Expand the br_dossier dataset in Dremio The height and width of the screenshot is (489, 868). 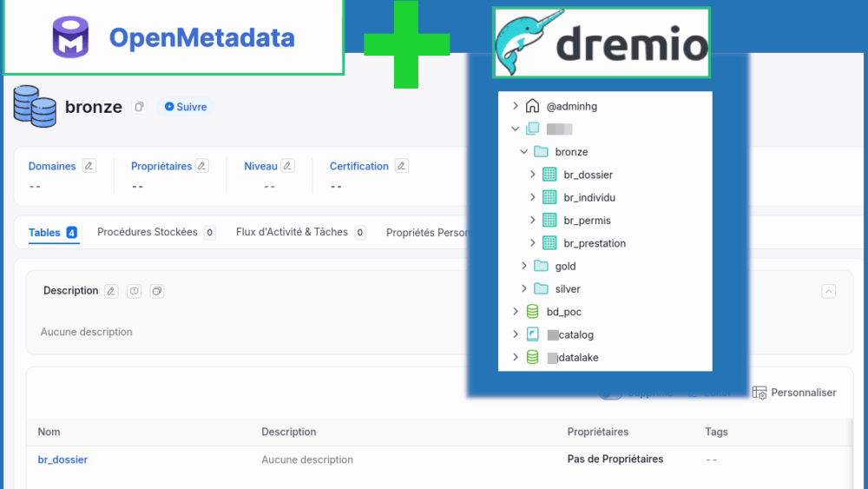(x=533, y=175)
